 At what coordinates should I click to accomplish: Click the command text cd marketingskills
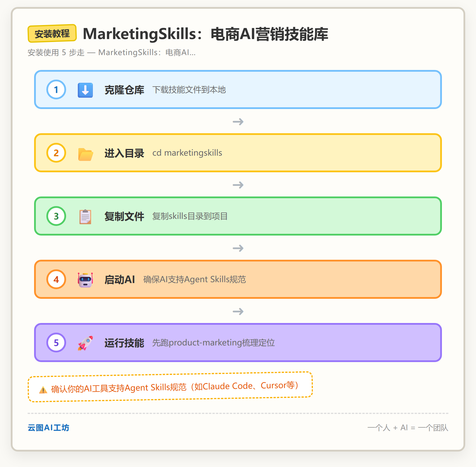[x=187, y=153]
